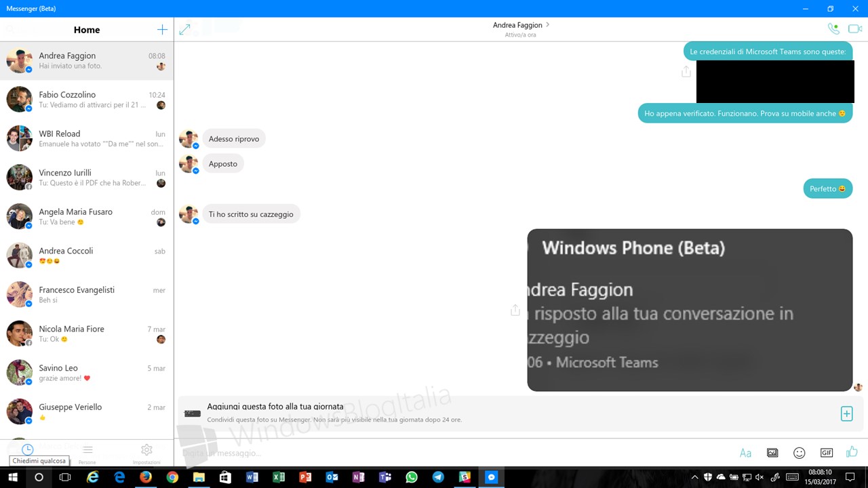Click the message input field
Image resolution: width=868 pixels, height=488 pixels.
pyautogui.click(x=454, y=453)
